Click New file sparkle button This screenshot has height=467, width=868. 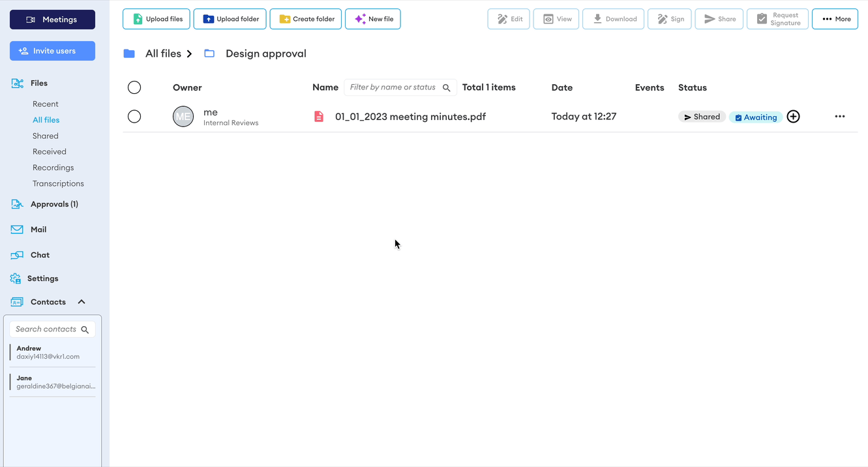373,19
